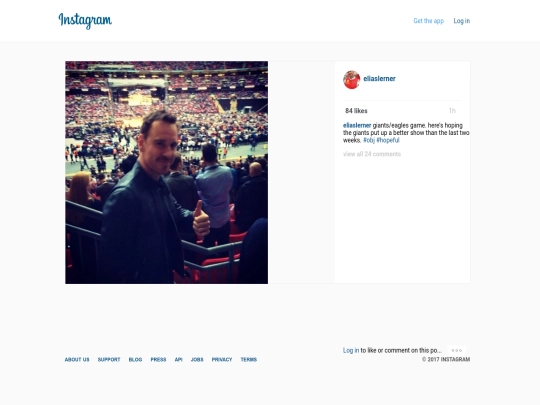Click the Get the app link
The image size is (540, 405).
tap(428, 21)
